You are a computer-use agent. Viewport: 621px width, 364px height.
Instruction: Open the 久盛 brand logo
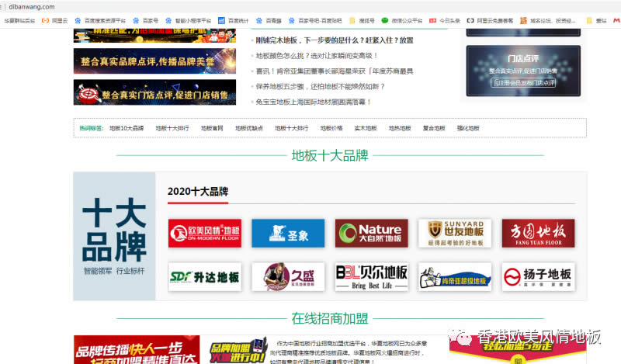(288, 277)
